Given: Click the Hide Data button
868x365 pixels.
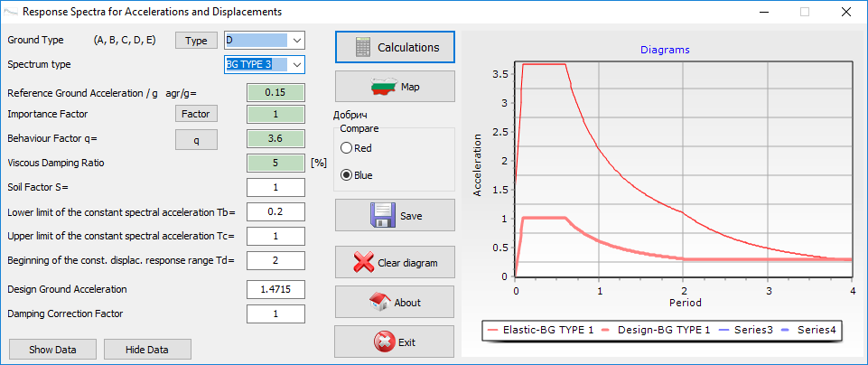Looking at the screenshot, I should (x=147, y=350).
